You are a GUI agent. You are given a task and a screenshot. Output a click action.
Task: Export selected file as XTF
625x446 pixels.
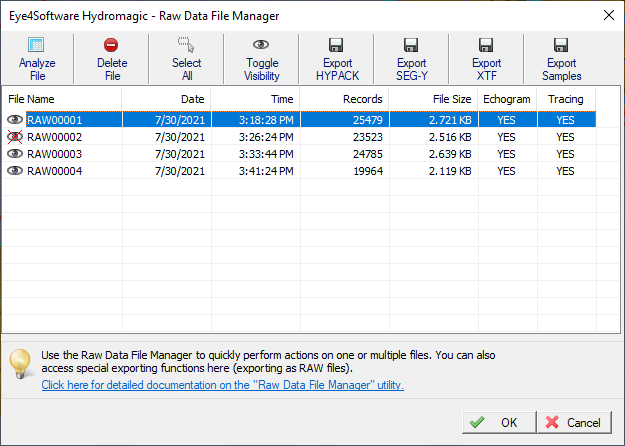point(486,59)
